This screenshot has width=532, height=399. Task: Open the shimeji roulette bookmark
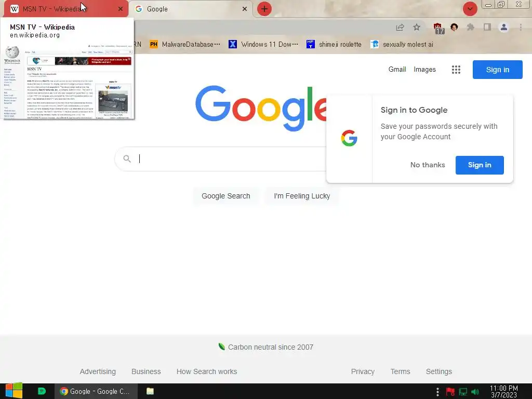334,45
